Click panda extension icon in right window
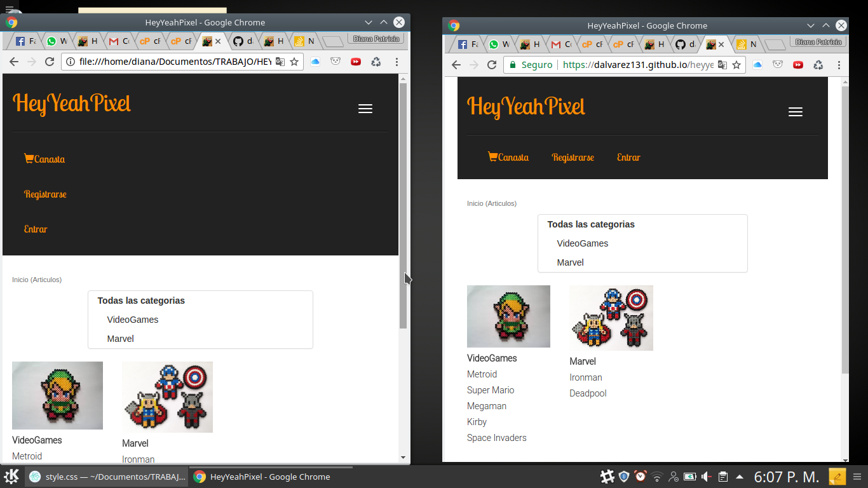The image size is (868, 488). pyautogui.click(x=778, y=65)
